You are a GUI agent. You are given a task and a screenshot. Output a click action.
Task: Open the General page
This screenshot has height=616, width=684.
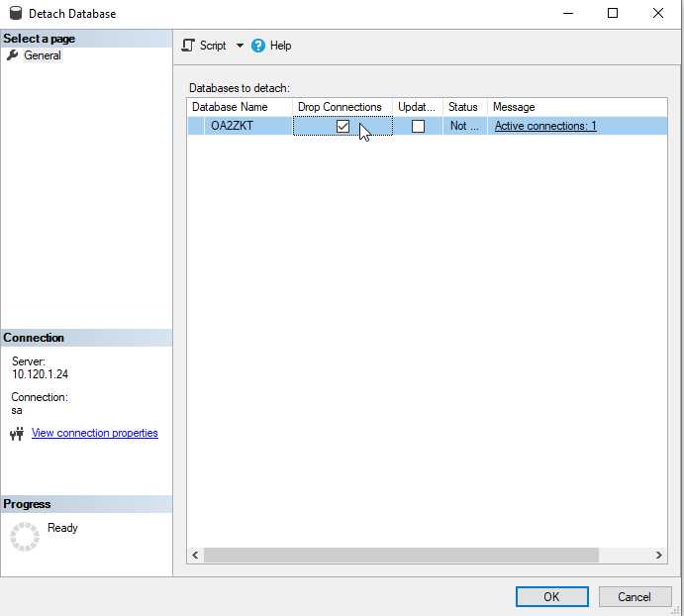click(x=43, y=55)
